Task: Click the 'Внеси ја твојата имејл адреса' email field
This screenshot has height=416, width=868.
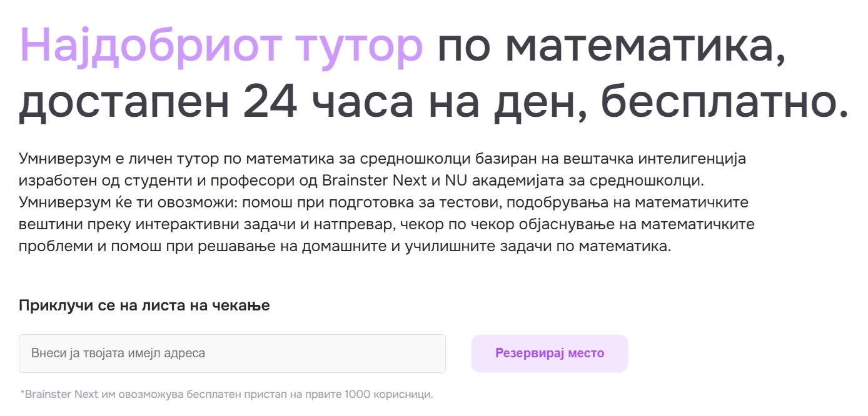Action: point(232,354)
